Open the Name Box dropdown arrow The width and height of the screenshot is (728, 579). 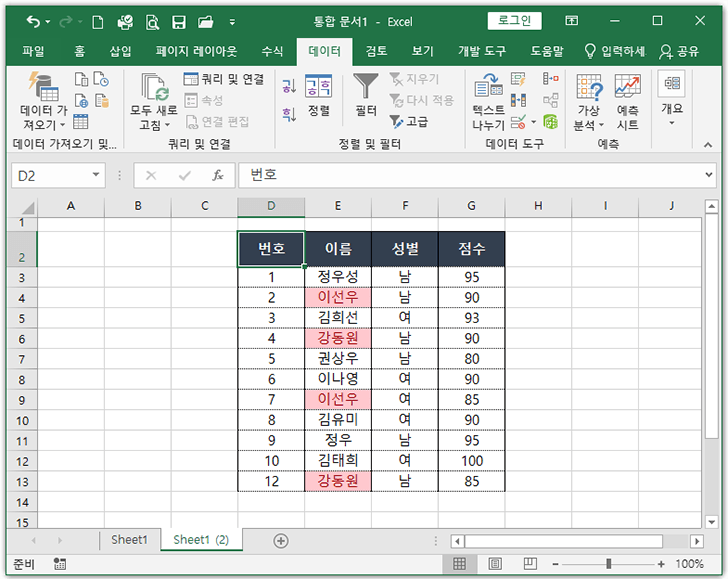[96, 175]
